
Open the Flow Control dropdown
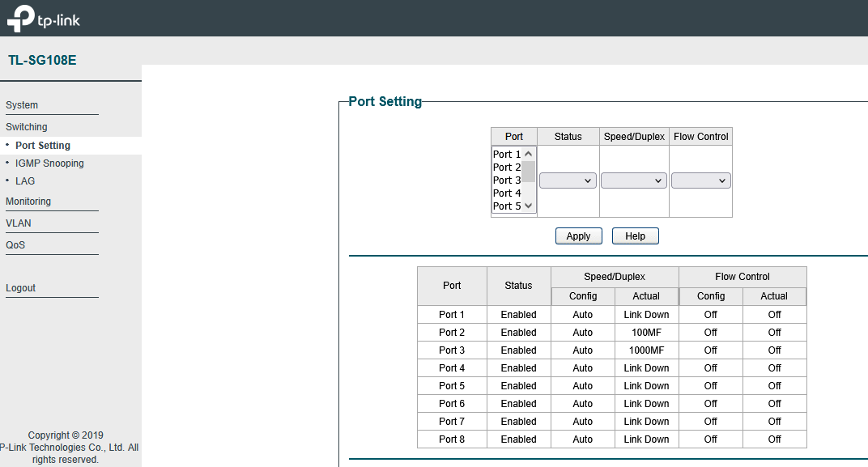coord(700,180)
